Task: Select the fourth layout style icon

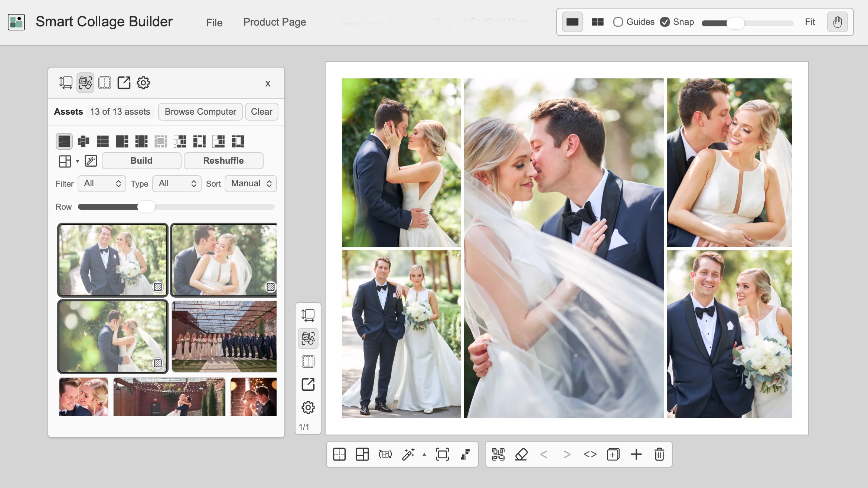Action: [122, 141]
